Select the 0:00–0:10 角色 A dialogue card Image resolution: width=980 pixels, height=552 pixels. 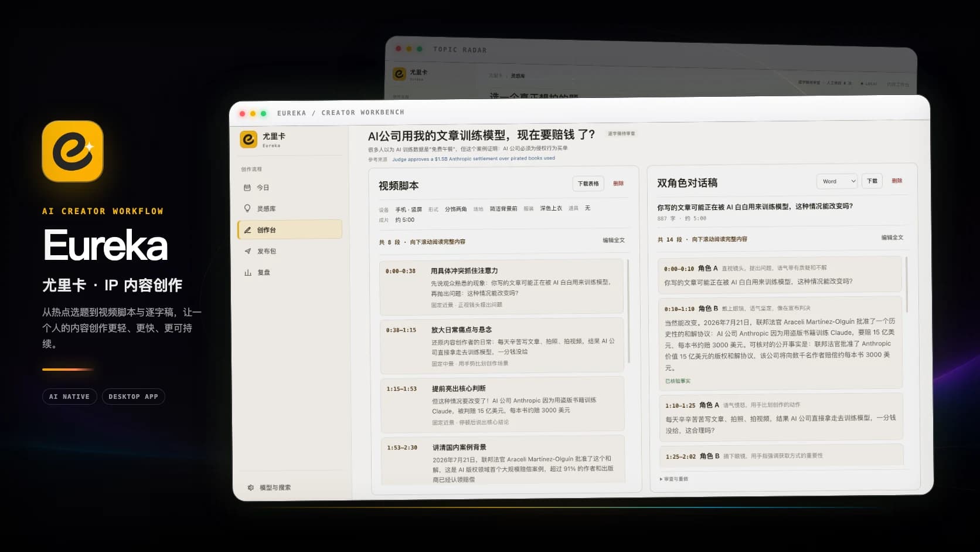pos(780,275)
